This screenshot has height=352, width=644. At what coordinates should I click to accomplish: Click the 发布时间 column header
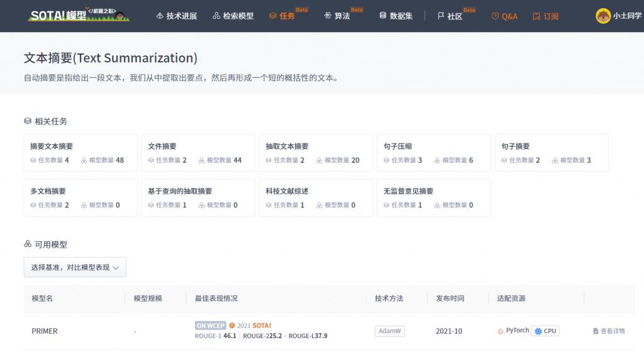click(x=450, y=299)
